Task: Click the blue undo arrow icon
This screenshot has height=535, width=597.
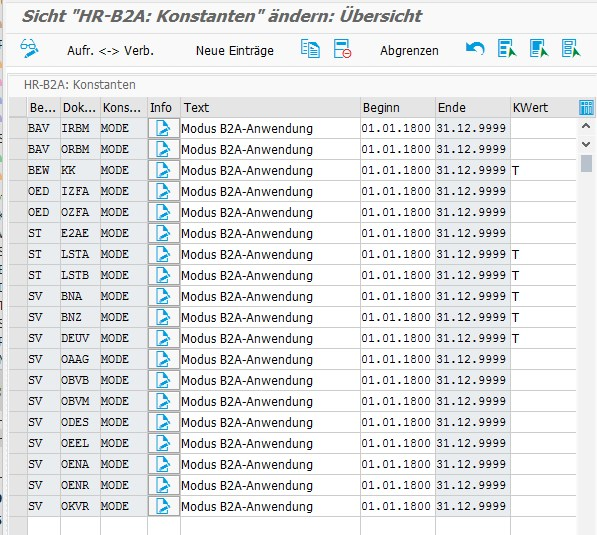Action: pyautogui.click(x=475, y=49)
